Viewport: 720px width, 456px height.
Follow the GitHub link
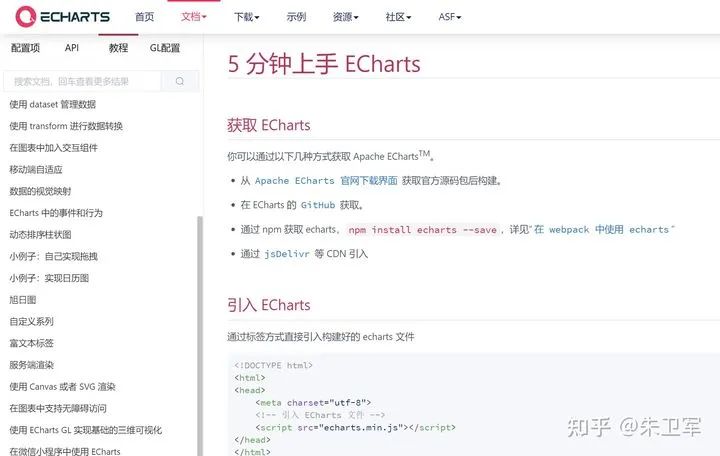tap(318, 205)
